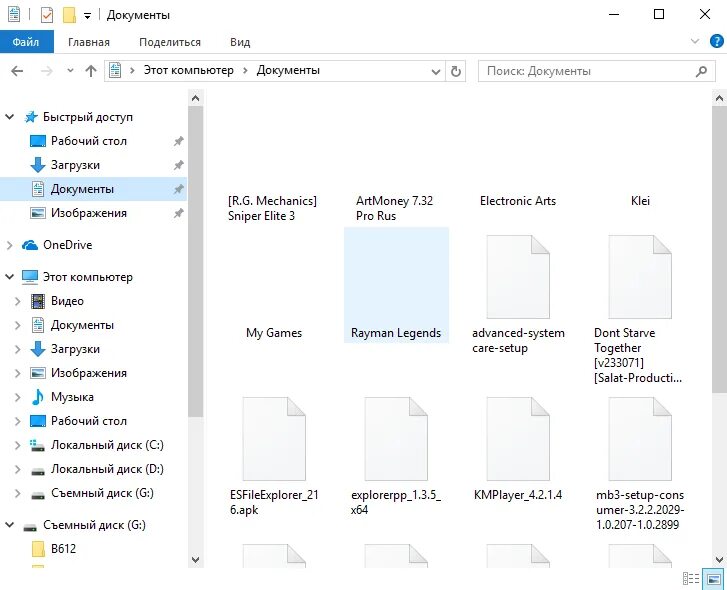Open Музыка in the navigation tree

point(72,397)
